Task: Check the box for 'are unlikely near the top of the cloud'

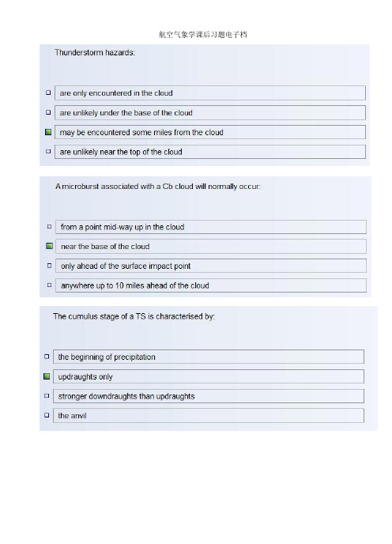Action: (x=48, y=151)
